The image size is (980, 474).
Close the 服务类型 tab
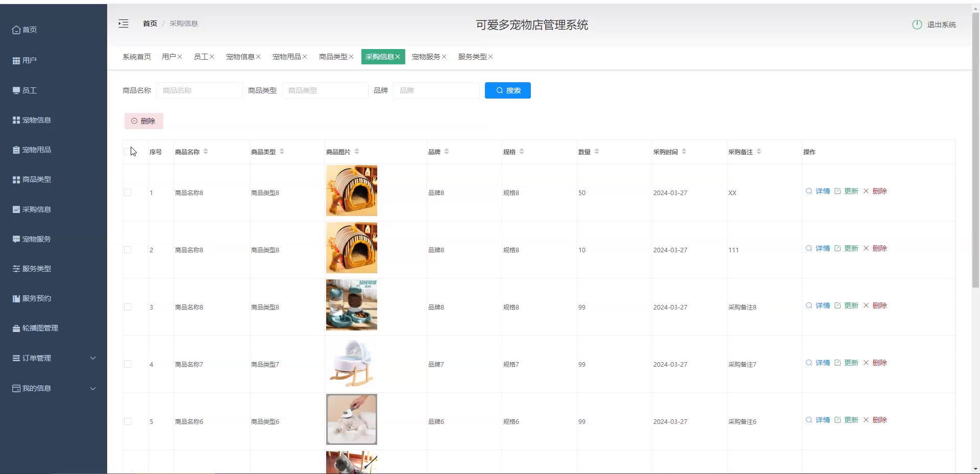point(491,57)
